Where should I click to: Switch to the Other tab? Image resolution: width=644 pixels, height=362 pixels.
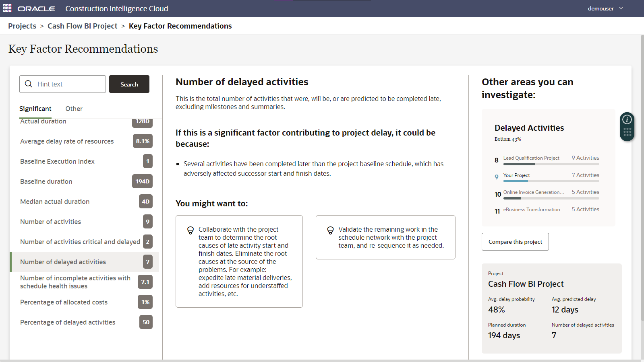point(74,109)
